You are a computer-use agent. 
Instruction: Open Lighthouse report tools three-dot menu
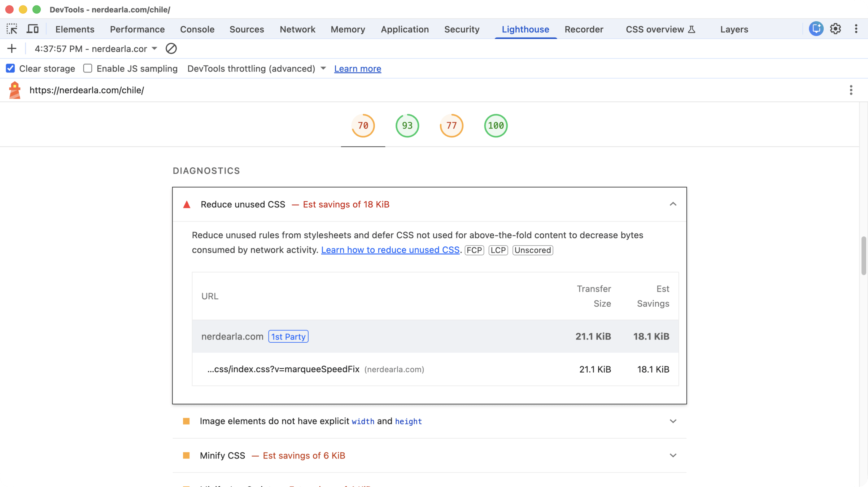pos(851,90)
